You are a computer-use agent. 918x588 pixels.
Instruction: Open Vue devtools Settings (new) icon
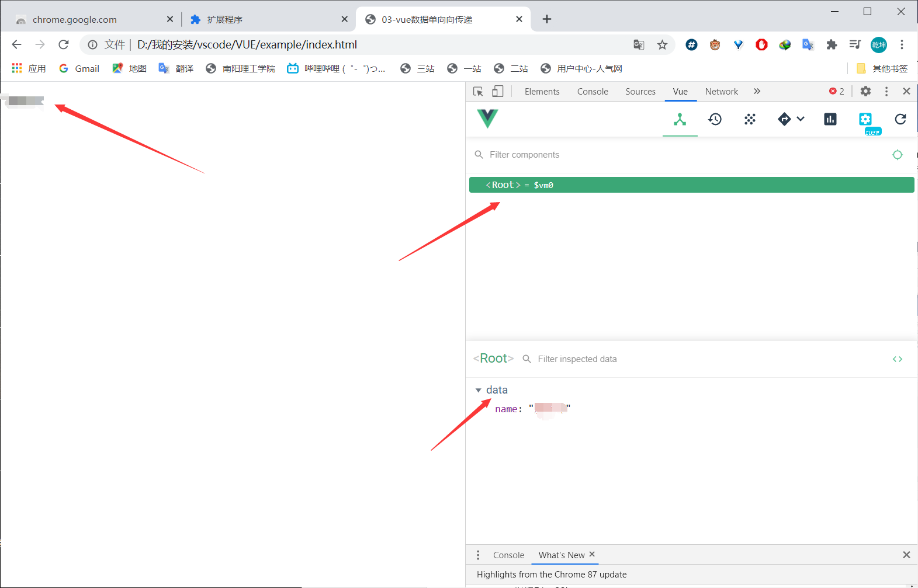[865, 119]
